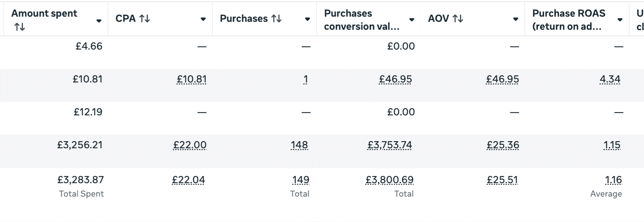Click £3,753.74 conversion value link

[x=389, y=145]
